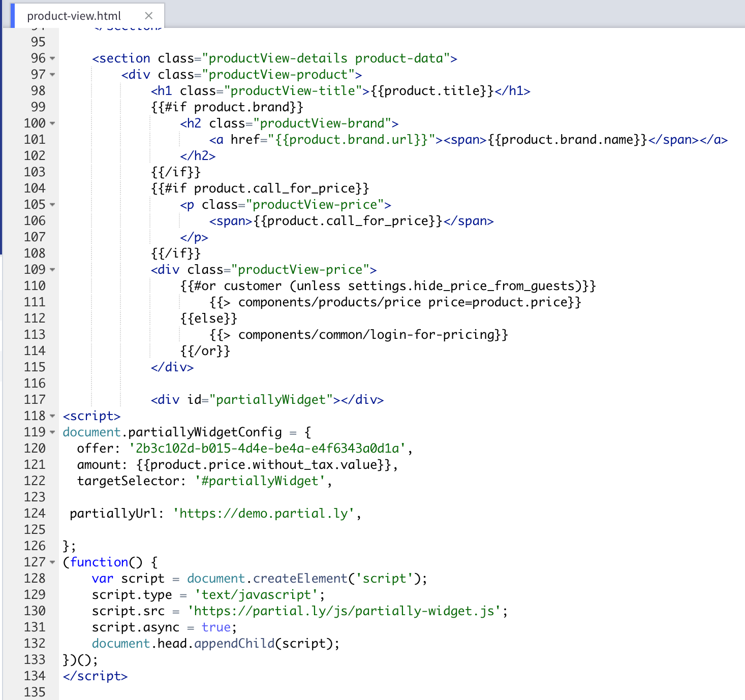Click line number 117 in gutter
Image resolution: width=745 pixels, height=700 pixels.
[x=35, y=399]
